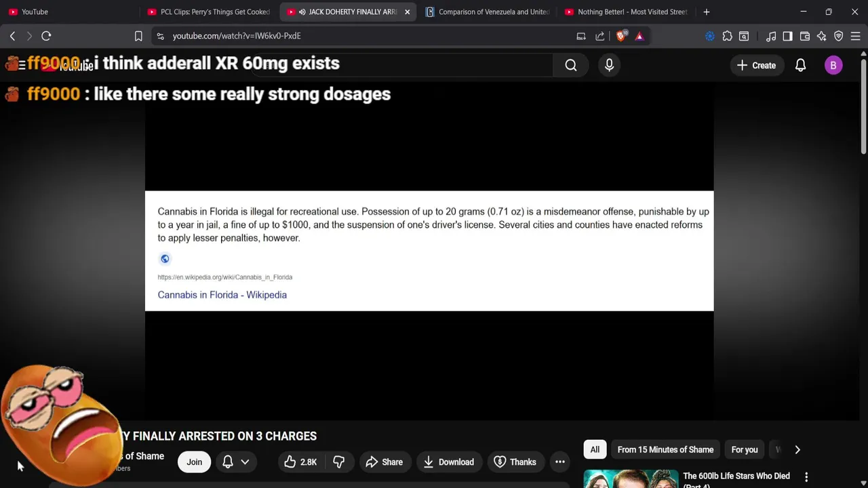Dislike the video

(338, 462)
